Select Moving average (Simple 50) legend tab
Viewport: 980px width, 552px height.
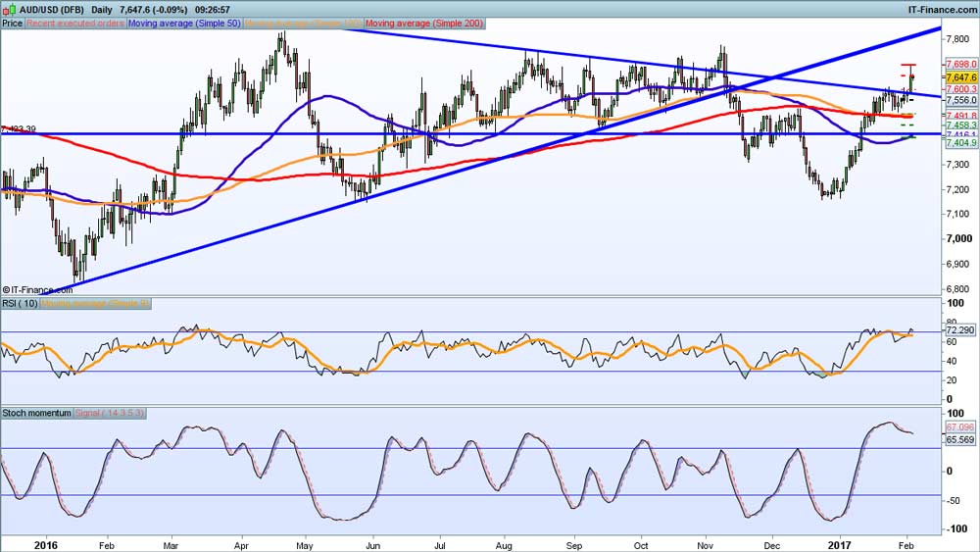click(x=184, y=24)
